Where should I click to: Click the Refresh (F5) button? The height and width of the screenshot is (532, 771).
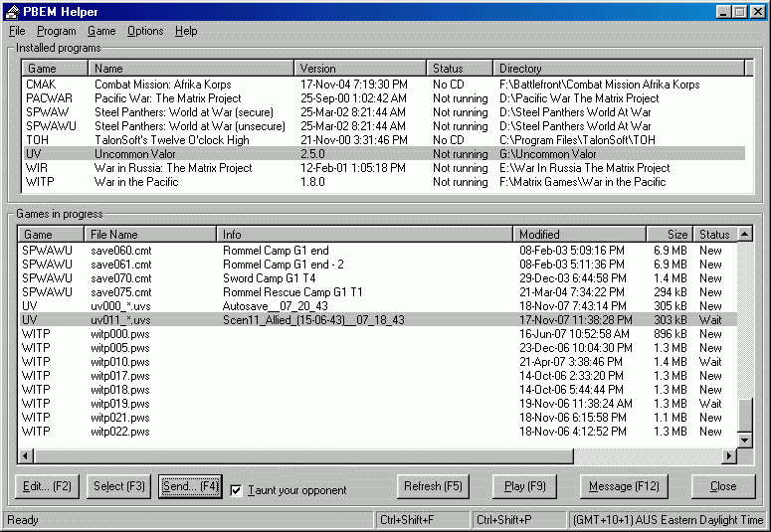pyautogui.click(x=433, y=487)
